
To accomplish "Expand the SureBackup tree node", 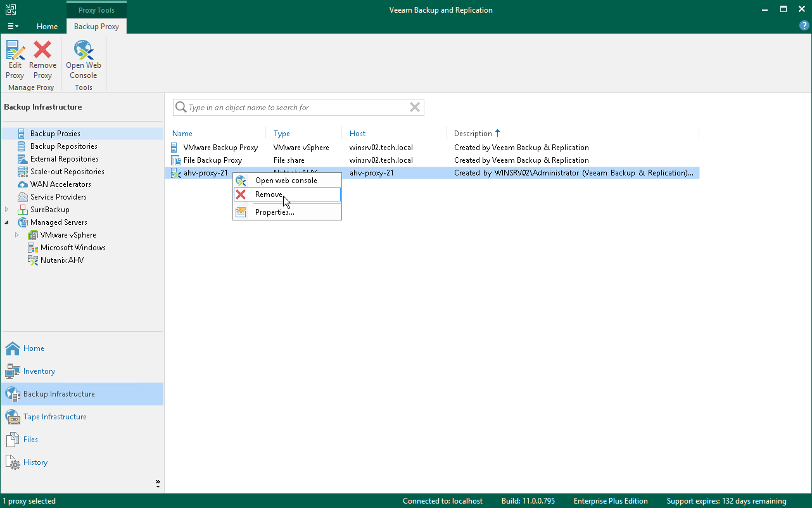I will pyautogui.click(x=7, y=210).
